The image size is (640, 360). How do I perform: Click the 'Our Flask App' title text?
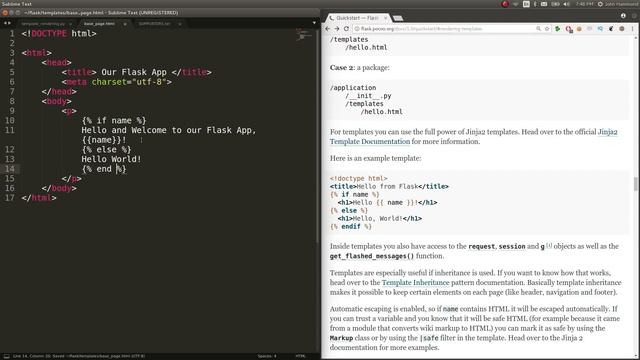pyautogui.click(x=134, y=72)
